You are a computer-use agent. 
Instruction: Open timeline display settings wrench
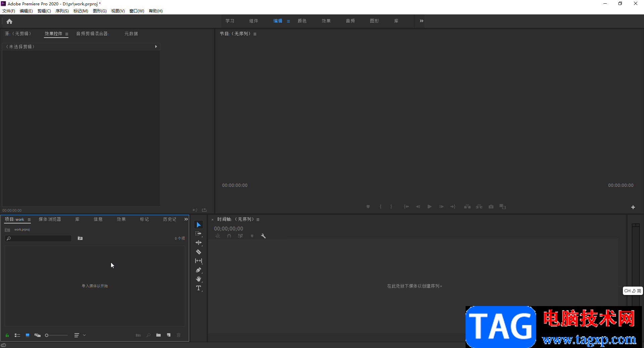(263, 236)
